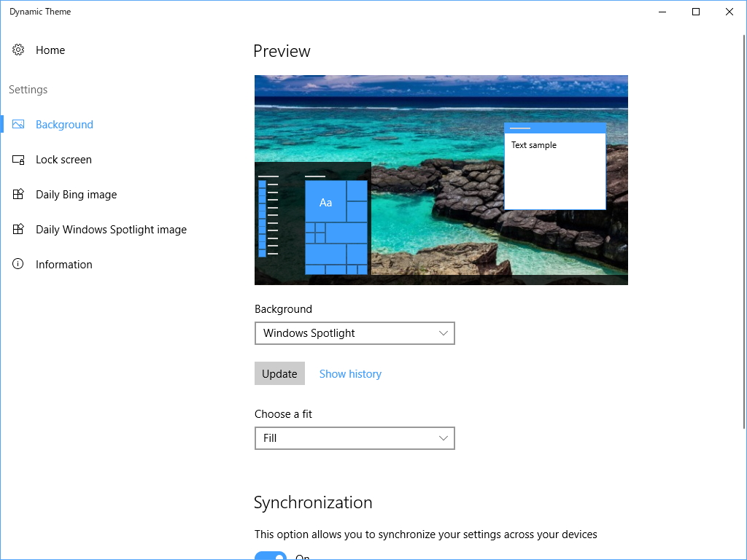Open the Background source dropdown
747x560 pixels.
(355, 333)
